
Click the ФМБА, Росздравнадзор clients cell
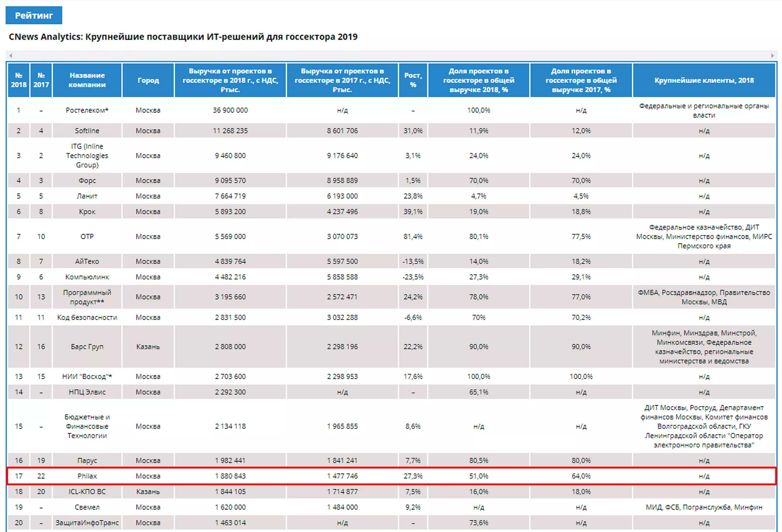(x=704, y=297)
